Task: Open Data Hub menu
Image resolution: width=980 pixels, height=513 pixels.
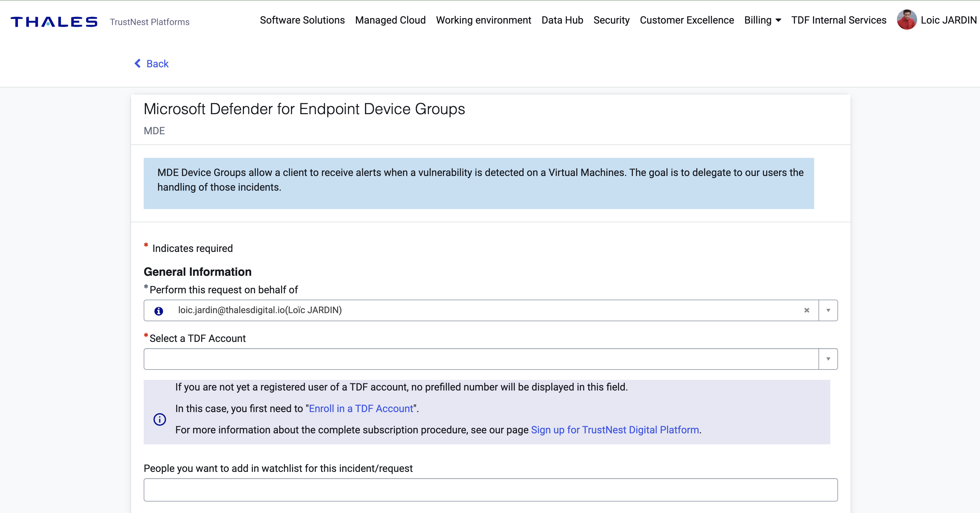Action: [x=562, y=20]
